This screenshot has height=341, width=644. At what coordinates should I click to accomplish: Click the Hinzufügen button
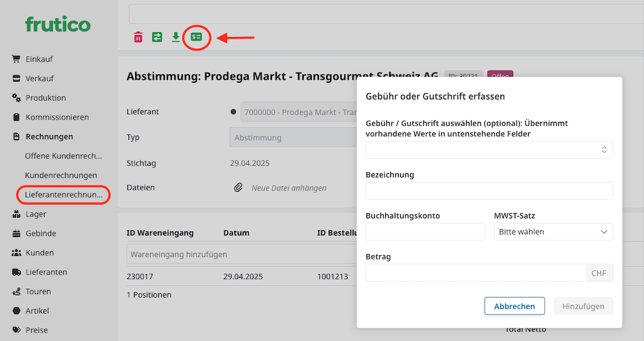[x=583, y=306]
